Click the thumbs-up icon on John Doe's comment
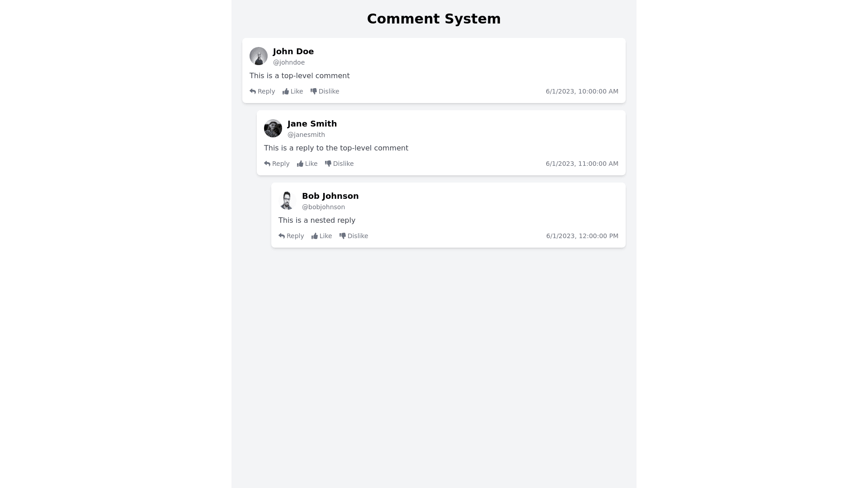Viewport: 868px width, 488px height. (x=286, y=92)
